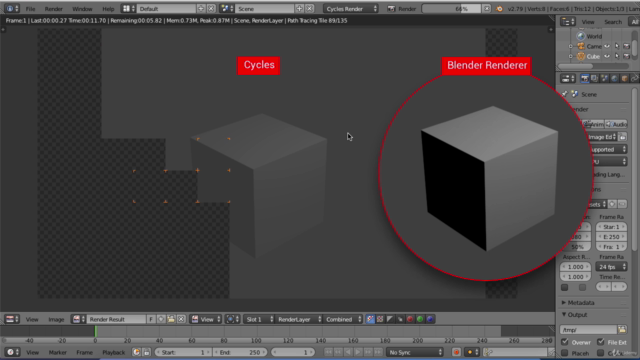Image resolution: width=640 pixels, height=360 pixels.
Task: Pin the properties context
Action: pos(564,94)
